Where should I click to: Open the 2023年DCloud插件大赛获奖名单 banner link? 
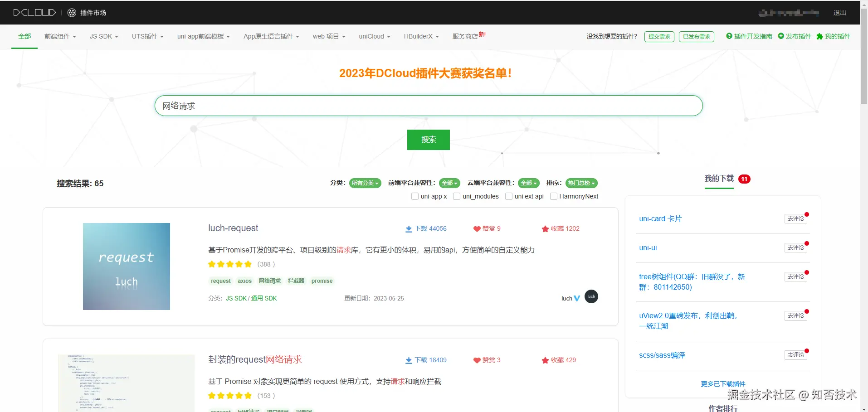[425, 73]
